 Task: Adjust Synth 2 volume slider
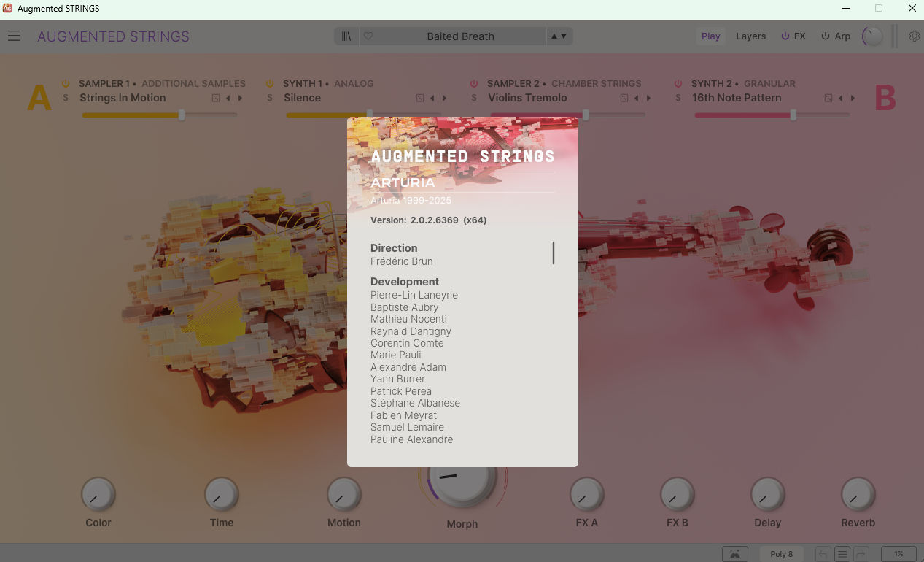772,115
